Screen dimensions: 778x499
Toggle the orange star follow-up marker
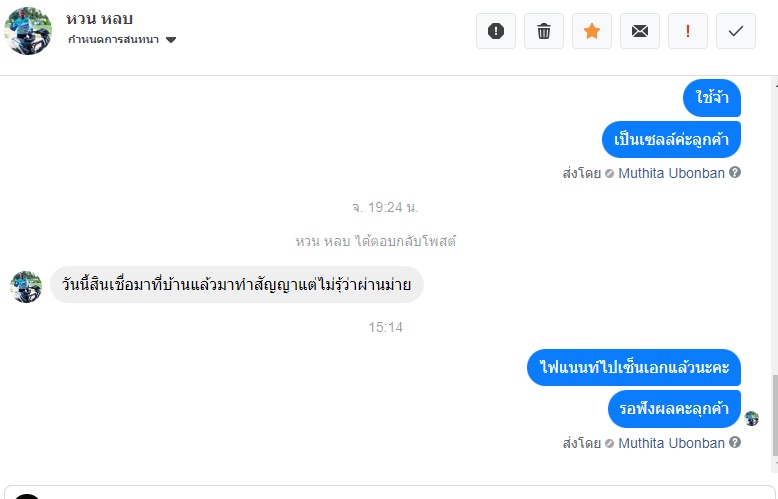click(592, 31)
